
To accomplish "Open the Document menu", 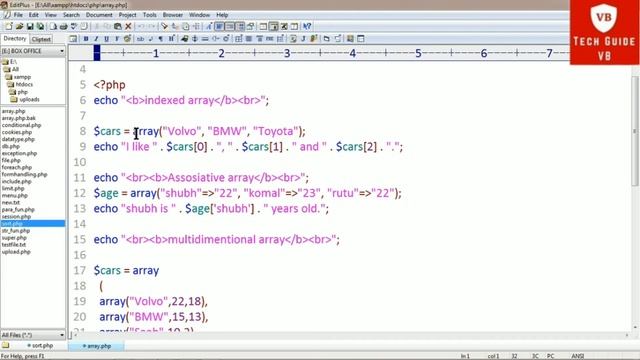I will click(x=99, y=15).
